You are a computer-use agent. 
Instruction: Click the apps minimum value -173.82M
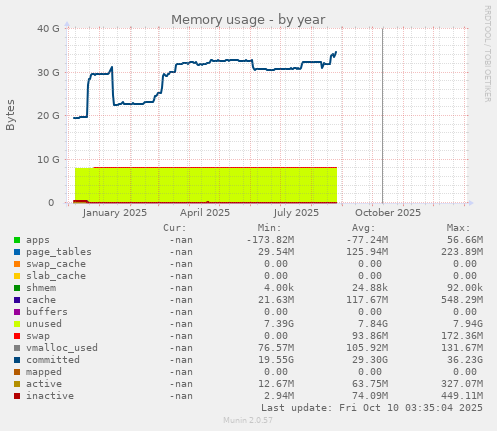[270, 240]
